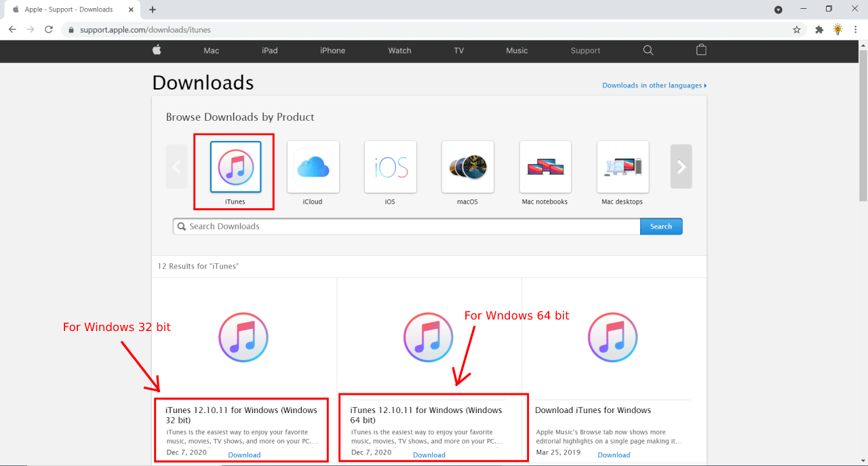Select the Mac notebooks product icon

pos(545,166)
